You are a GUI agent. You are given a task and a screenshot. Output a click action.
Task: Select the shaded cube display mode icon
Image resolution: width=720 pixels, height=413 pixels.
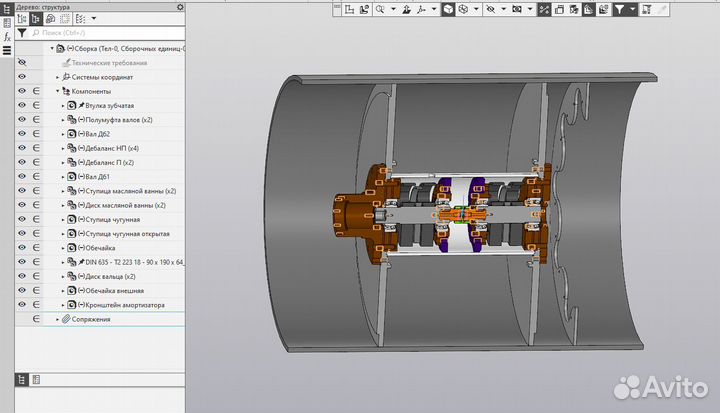[x=449, y=9]
